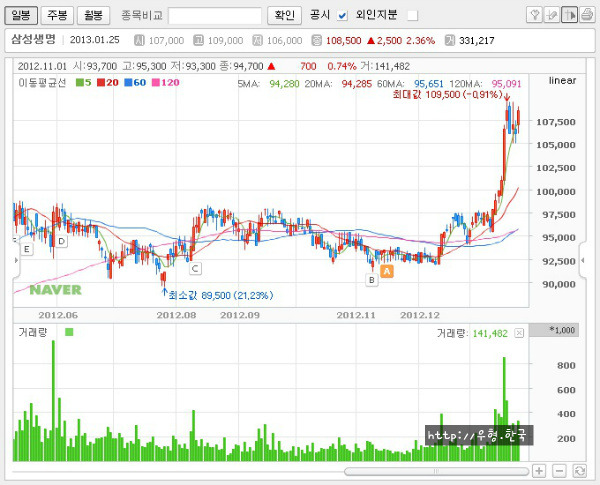Click the 거래량 141,482 volume readout

click(x=472, y=333)
